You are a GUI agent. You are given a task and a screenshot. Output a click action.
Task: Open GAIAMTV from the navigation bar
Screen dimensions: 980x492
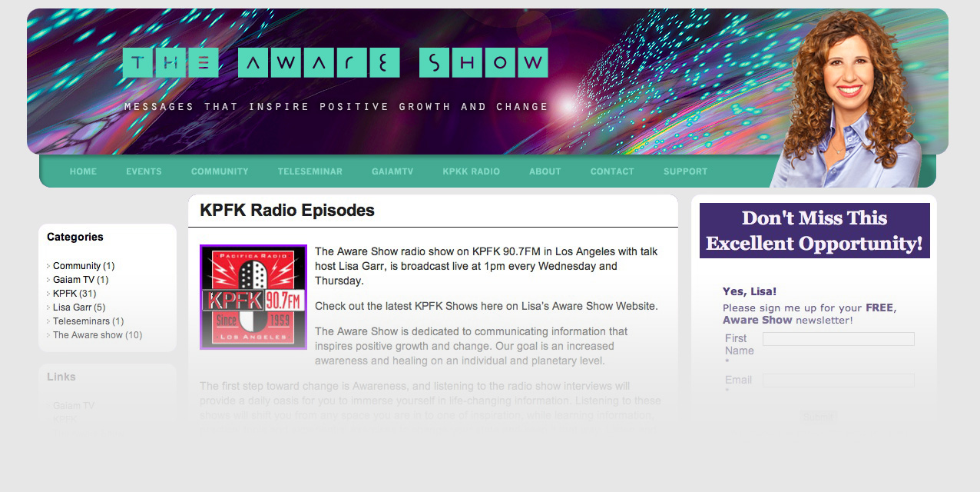[392, 171]
